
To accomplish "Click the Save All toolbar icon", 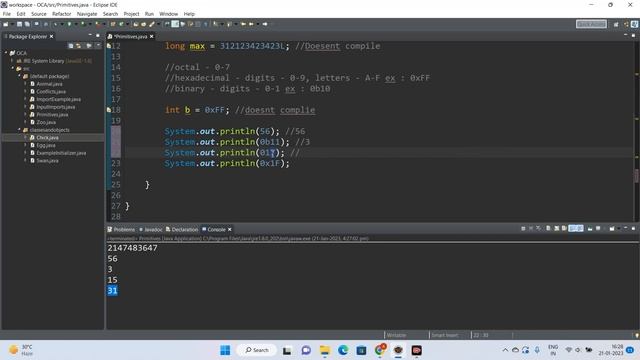I will click(x=27, y=24).
